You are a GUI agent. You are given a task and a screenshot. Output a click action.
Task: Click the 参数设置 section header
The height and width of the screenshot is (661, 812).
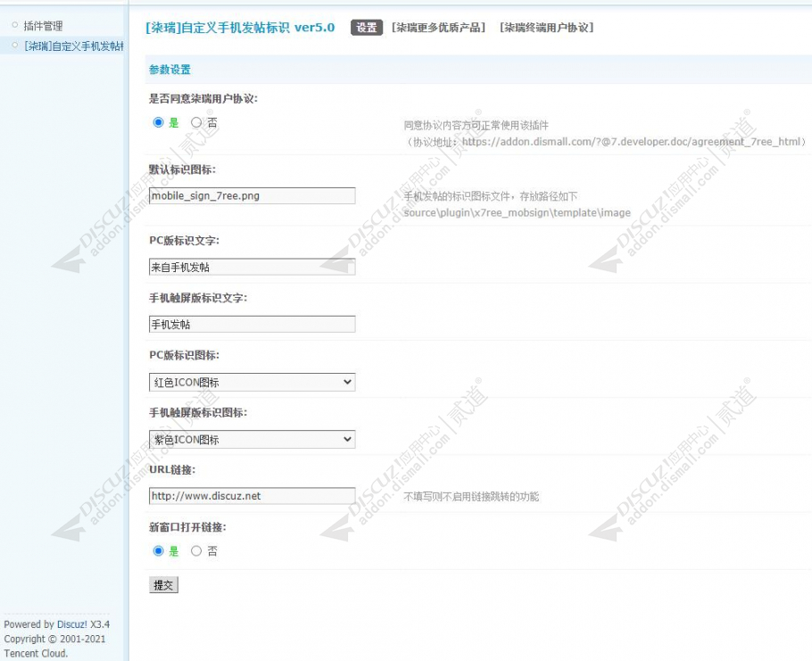click(x=170, y=70)
